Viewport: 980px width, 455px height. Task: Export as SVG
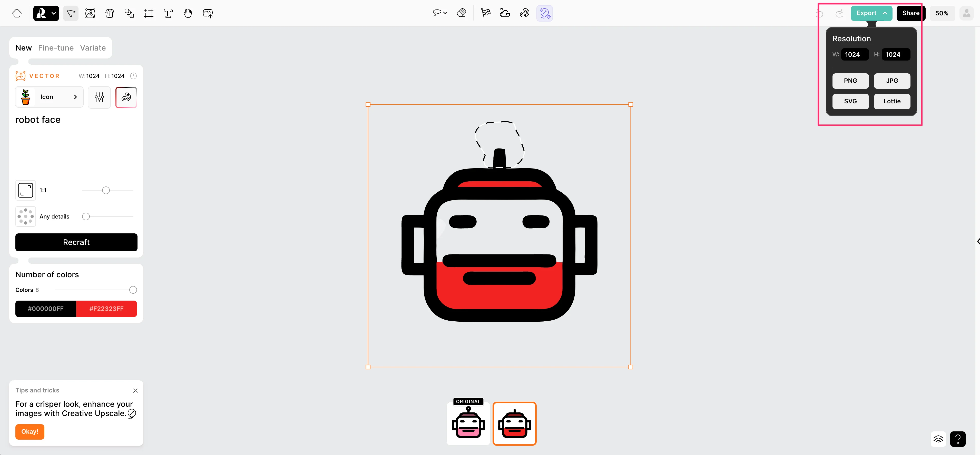[850, 101]
